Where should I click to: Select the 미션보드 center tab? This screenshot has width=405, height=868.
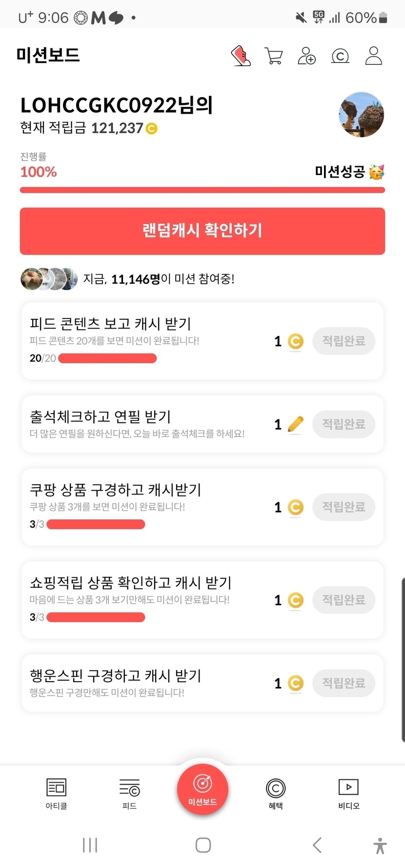click(x=202, y=789)
